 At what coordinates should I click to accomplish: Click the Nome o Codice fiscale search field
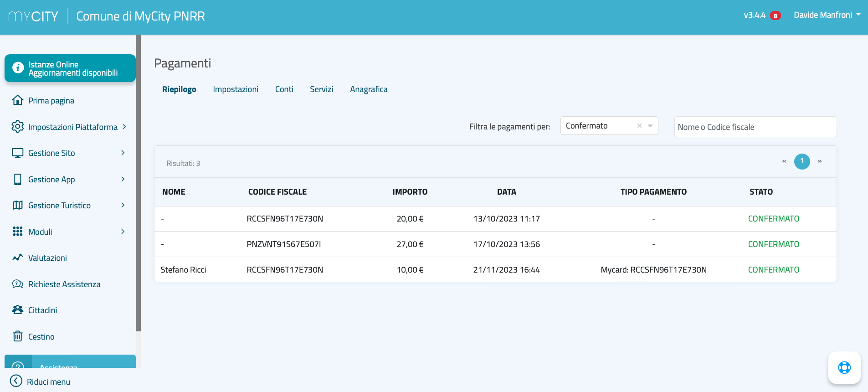click(x=755, y=127)
